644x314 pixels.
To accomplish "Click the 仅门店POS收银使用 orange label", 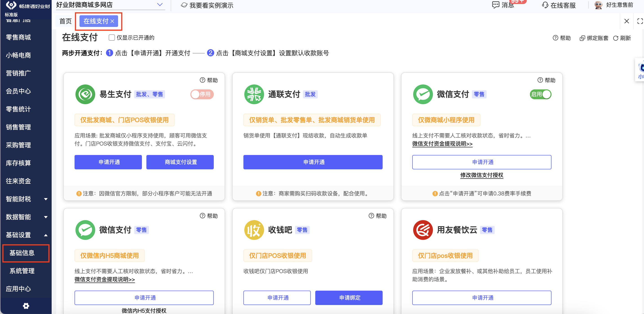I will pyautogui.click(x=278, y=256).
